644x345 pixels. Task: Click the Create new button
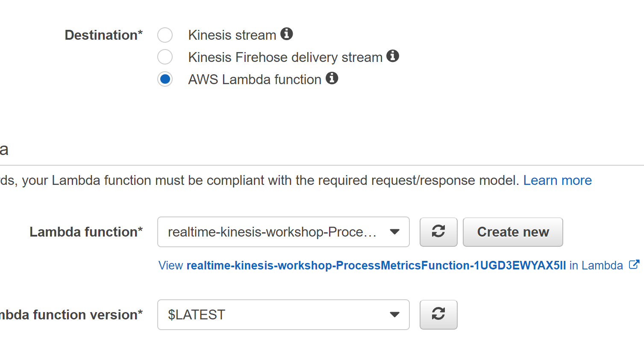[x=513, y=232]
